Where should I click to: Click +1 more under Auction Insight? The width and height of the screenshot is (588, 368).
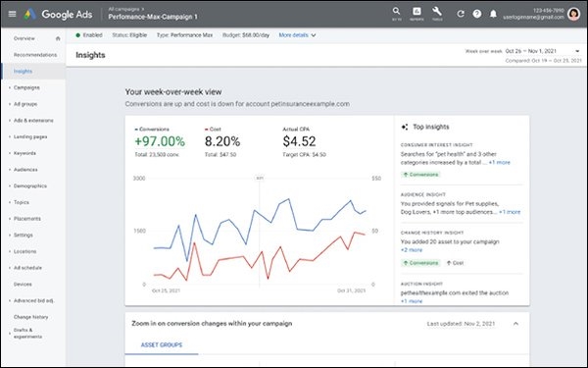(412, 301)
